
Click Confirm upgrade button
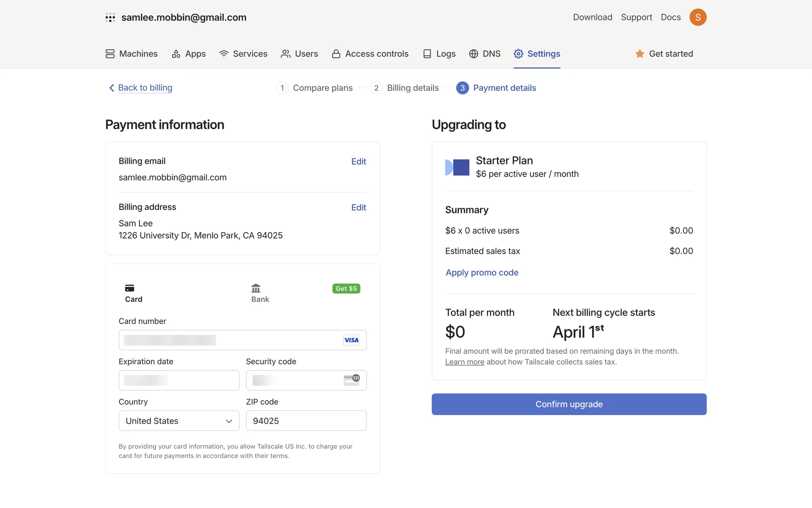(569, 404)
